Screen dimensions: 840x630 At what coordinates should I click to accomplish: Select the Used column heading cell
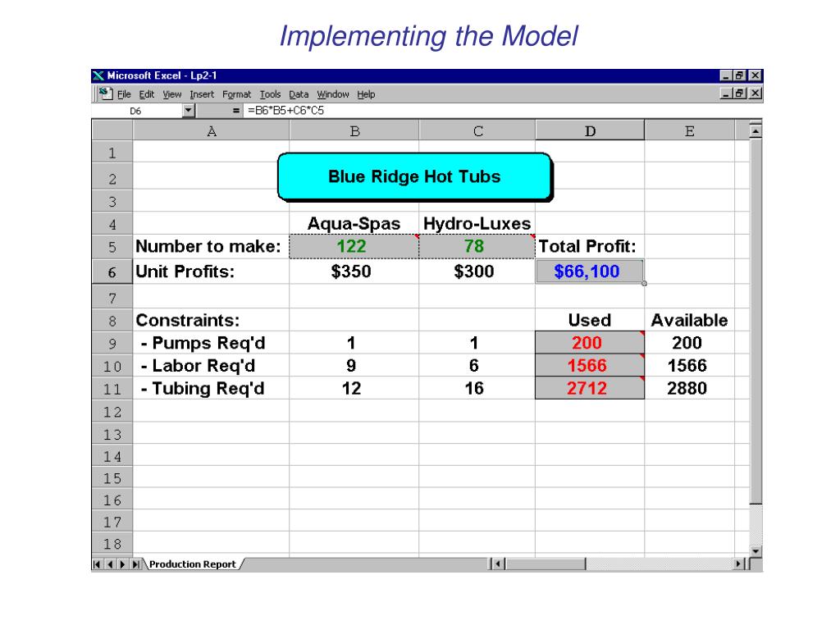590,320
